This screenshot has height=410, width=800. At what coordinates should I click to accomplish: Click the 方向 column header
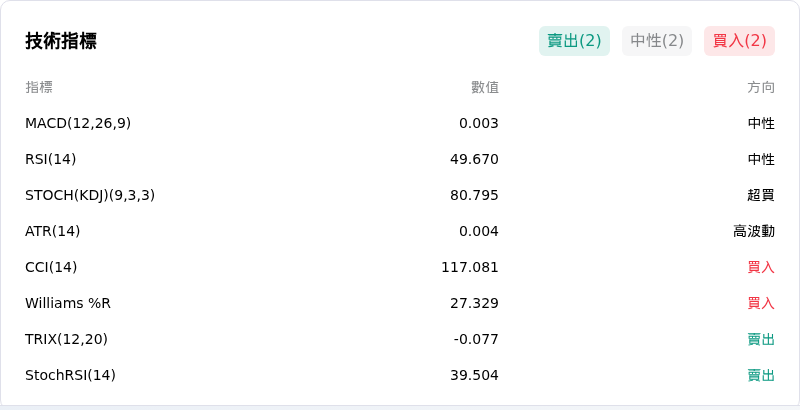(761, 87)
